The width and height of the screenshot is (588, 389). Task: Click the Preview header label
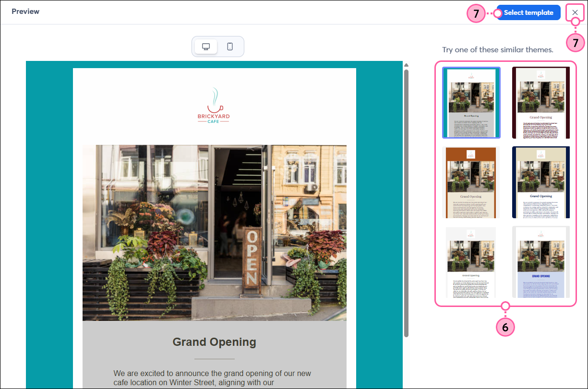click(x=25, y=12)
